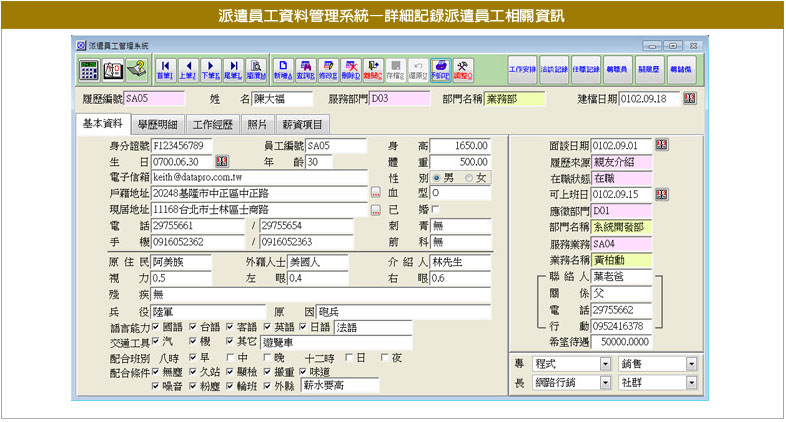Go to the previous record (上筆)
The image size is (786, 422).
point(188,69)
